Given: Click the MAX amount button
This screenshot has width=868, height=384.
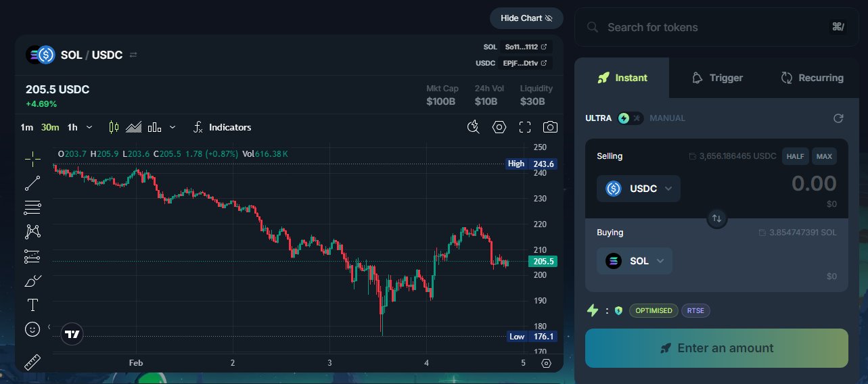Looking at the screenshot, I should 824,156.
